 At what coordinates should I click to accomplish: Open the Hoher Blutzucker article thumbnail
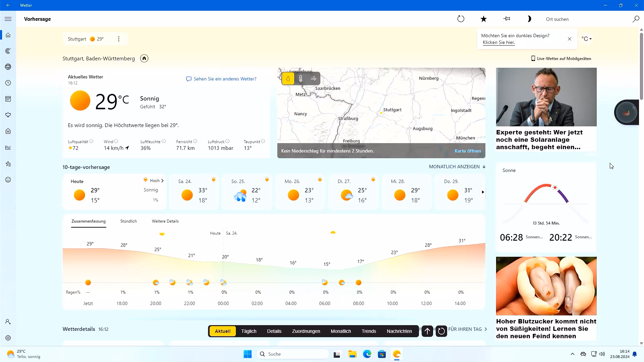[546, 286]
